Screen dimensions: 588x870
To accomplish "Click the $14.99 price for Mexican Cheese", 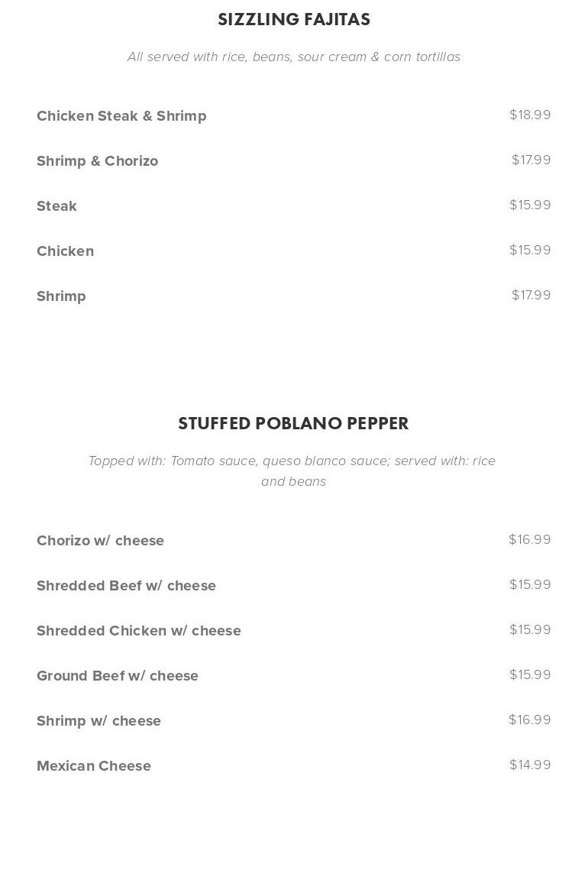I will [x=530, y=765].
